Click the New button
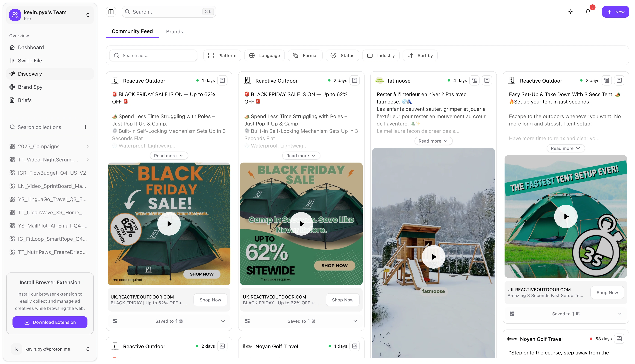This screenshot has width=635, height=364. 615,12
